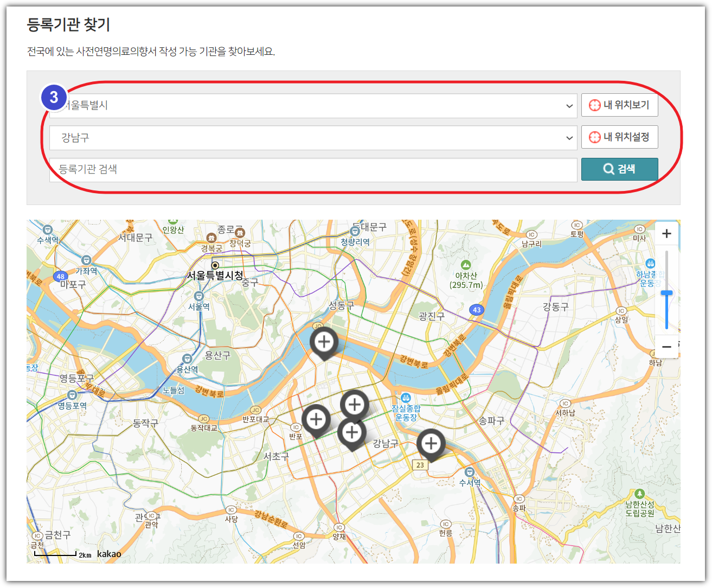The width and height of the screenshot is (712, 588).
Task: Click the 송파구 district label
Action: [x=491, y=420]
